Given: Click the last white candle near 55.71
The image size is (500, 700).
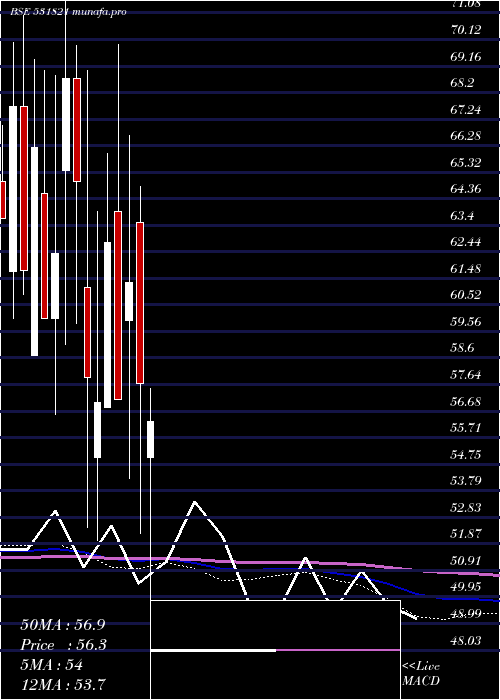Looking at the screenshot, I should pos(150,439).
